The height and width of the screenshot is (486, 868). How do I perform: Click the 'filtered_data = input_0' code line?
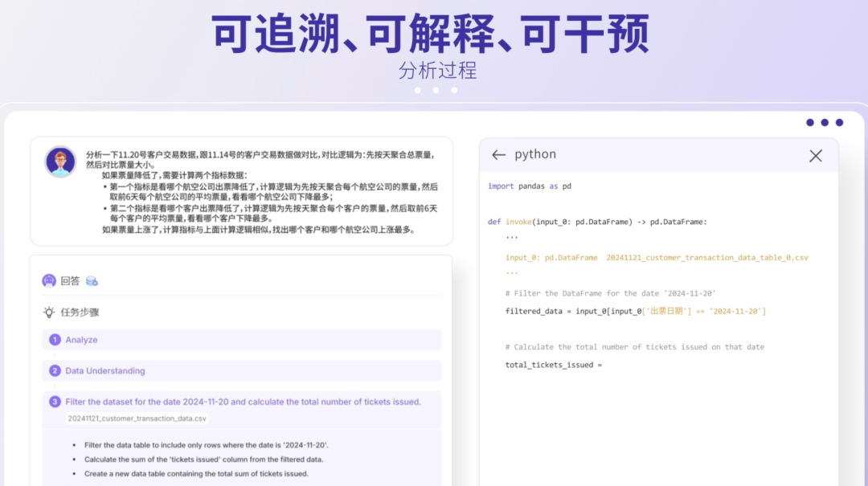click(636, 311)
